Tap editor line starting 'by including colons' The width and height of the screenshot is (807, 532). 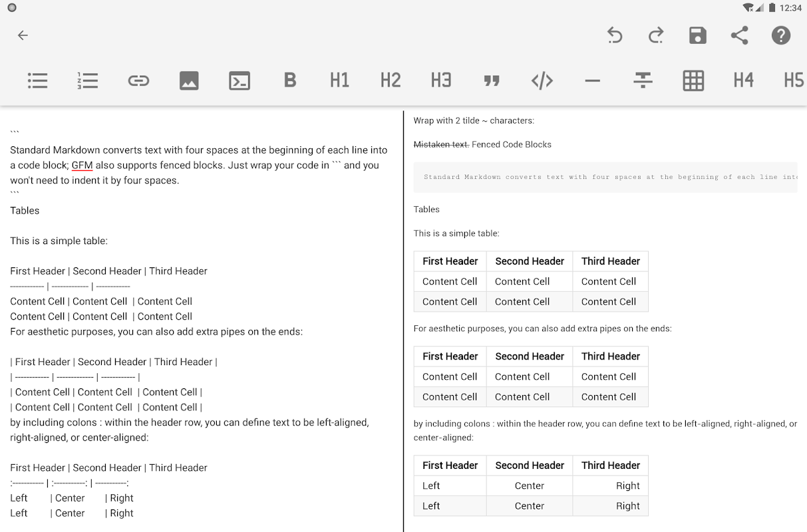[190, 430]
